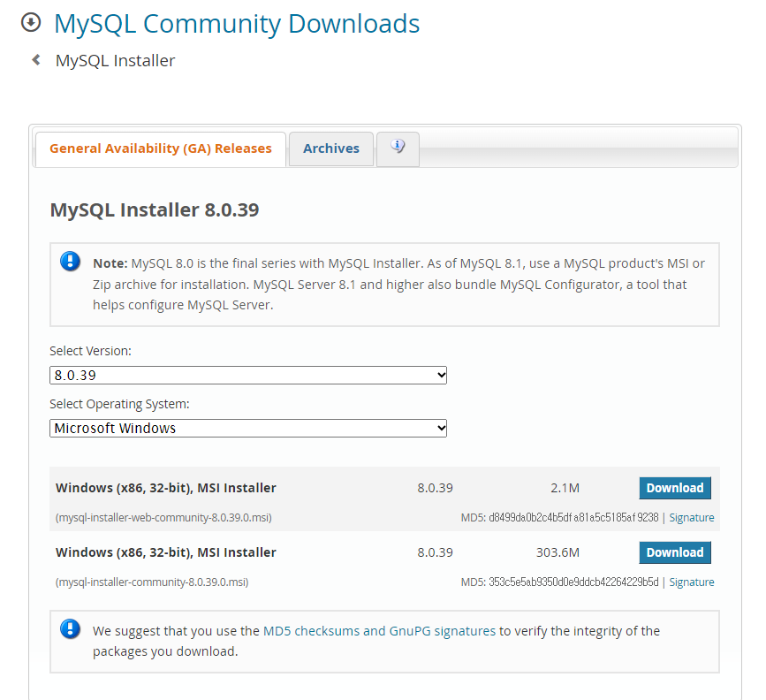Click the exclamation icon beside the MD5 suggestion
766x700 pixels.
pos(71,628)
